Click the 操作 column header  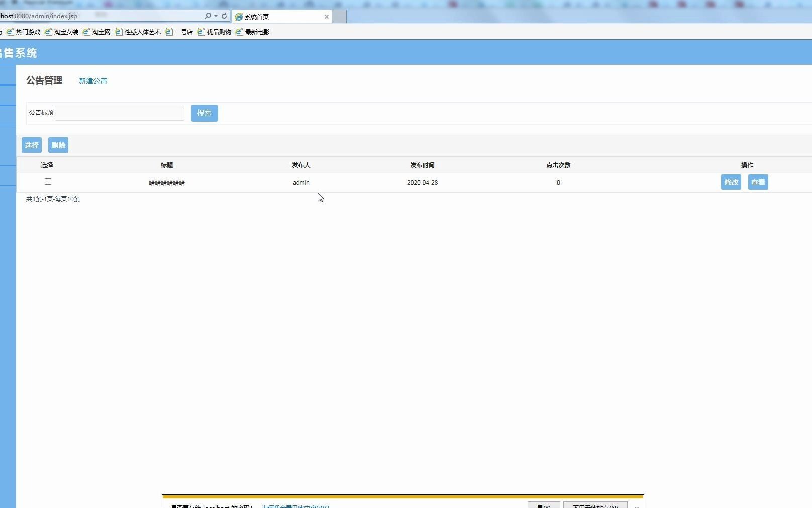[747, 165]
